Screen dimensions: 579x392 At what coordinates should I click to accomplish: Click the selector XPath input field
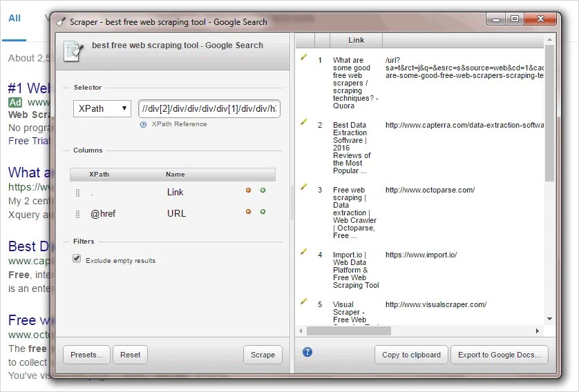pyautogui.click(x=209, y=109)
